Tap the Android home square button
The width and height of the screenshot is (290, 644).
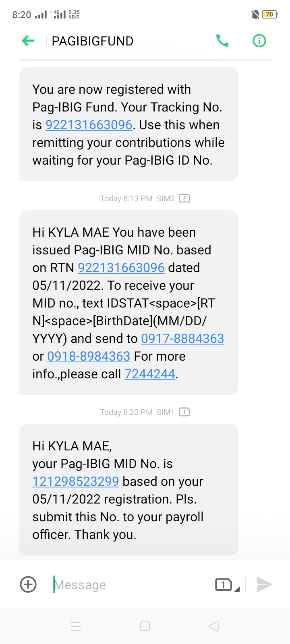[145, 626]
